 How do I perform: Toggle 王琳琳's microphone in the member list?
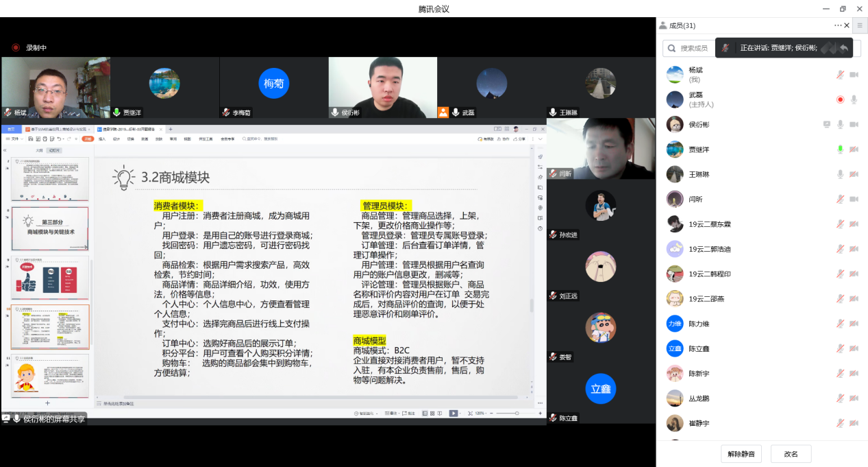[x=840, y=174]
